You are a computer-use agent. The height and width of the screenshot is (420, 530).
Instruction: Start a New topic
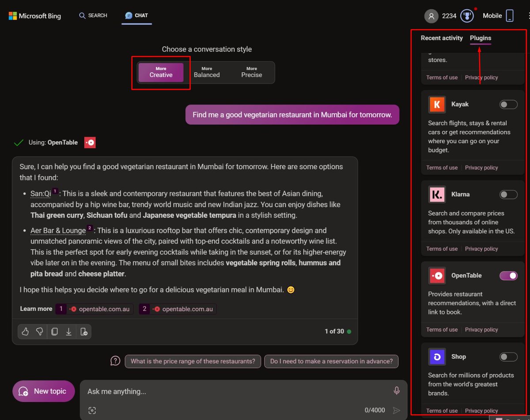(x=44, y=391)
